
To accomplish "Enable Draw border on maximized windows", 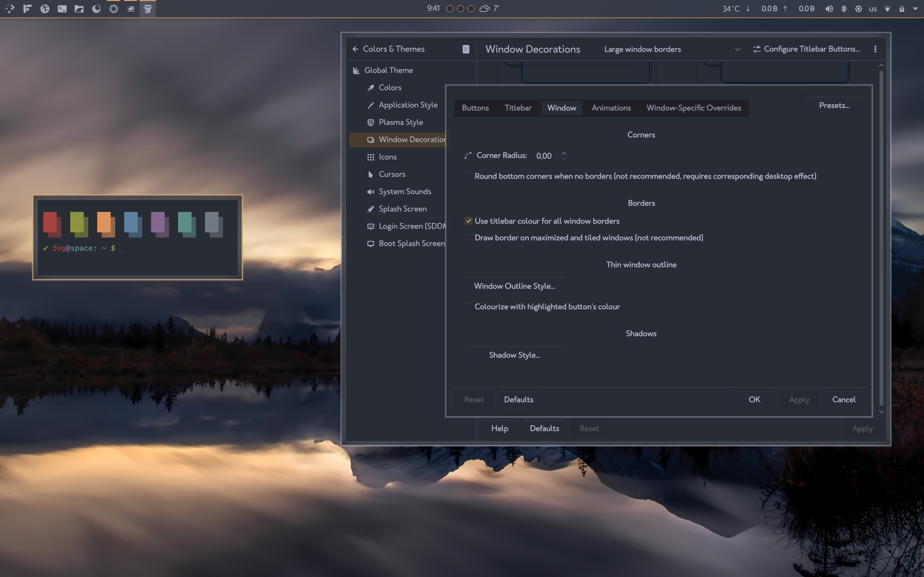I will click(468, 238).
